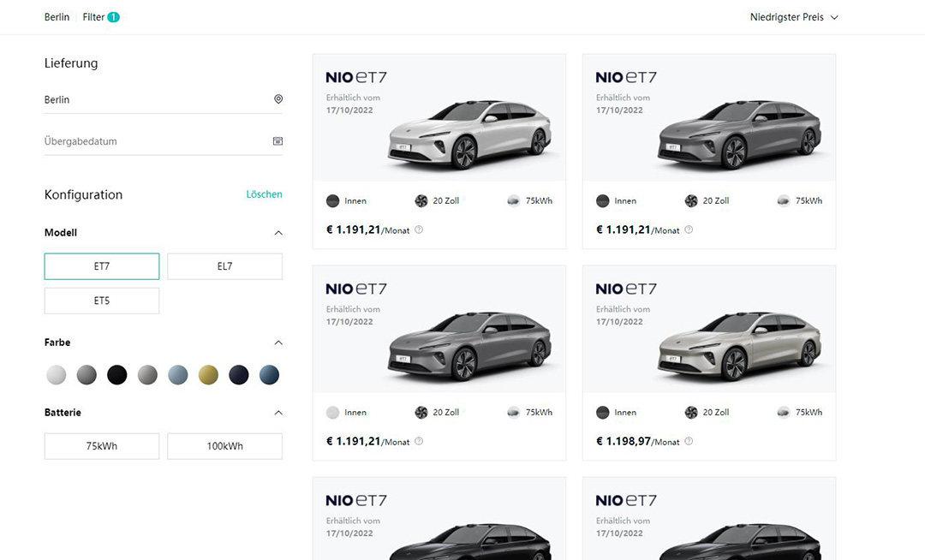Collapse the Modell section

(278, 233)
